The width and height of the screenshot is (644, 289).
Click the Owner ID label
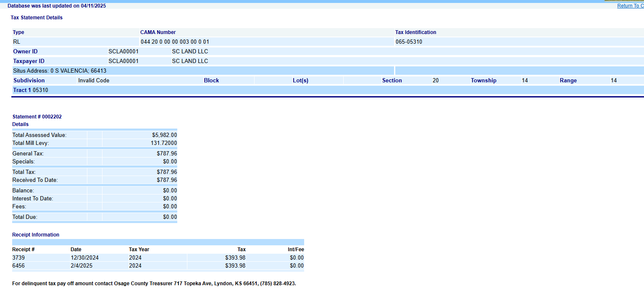(25, 52)
